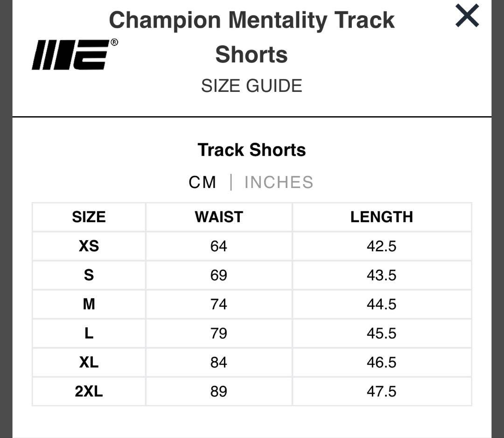Click the length value 46.5 cell
This screenshot has height=438, width=504.
click(x=381, y=362)
